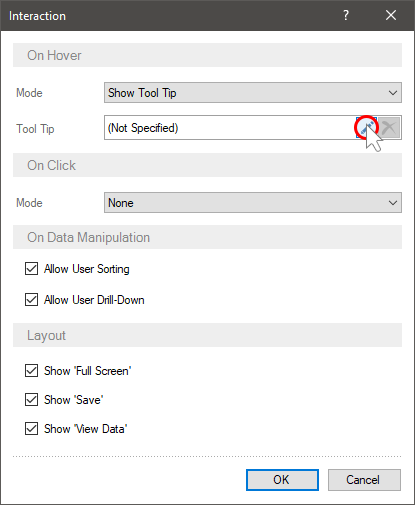
Task: Click the Layout section header
Action: (x=207, y=335)
